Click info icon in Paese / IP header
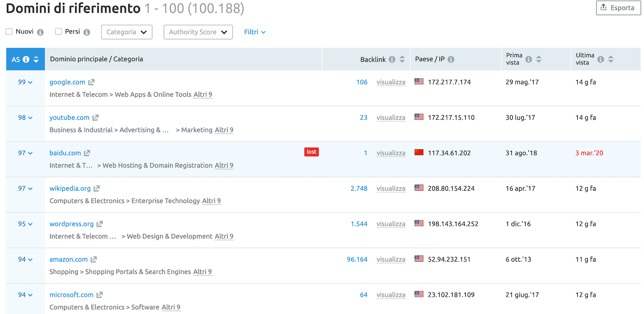This screenshot has width=644, height=314. tap(451, 59)
